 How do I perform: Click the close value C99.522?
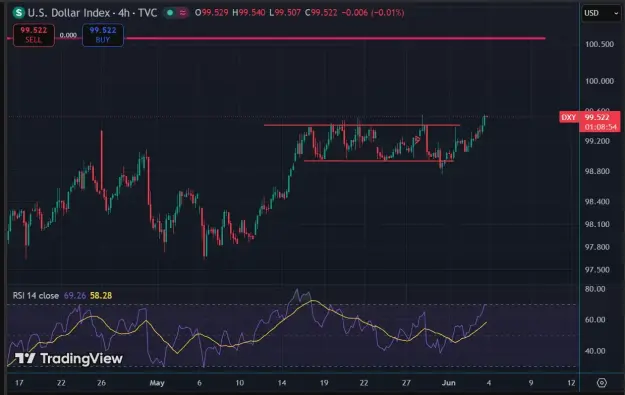[x=321, y=13]
